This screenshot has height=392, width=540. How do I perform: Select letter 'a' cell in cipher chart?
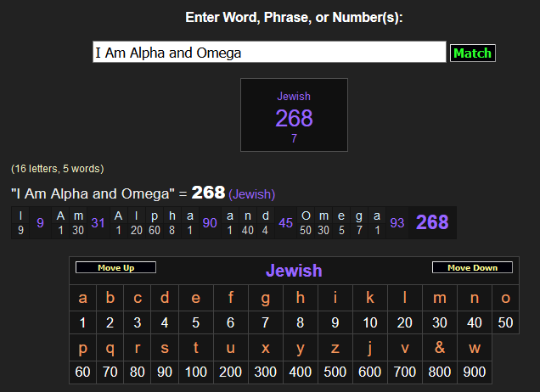pyautogui.click(x=82, y=298)
